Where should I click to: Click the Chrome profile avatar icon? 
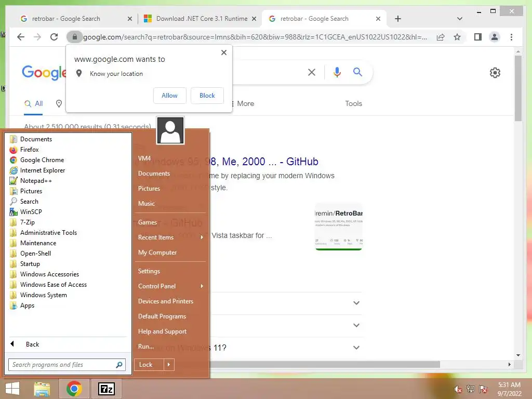click(x=495, y=37)
